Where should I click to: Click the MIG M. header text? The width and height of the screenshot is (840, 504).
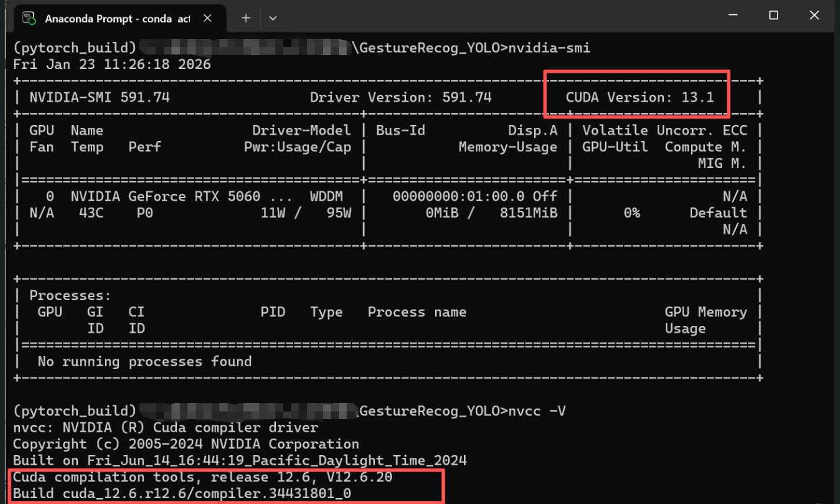point(722,163)
